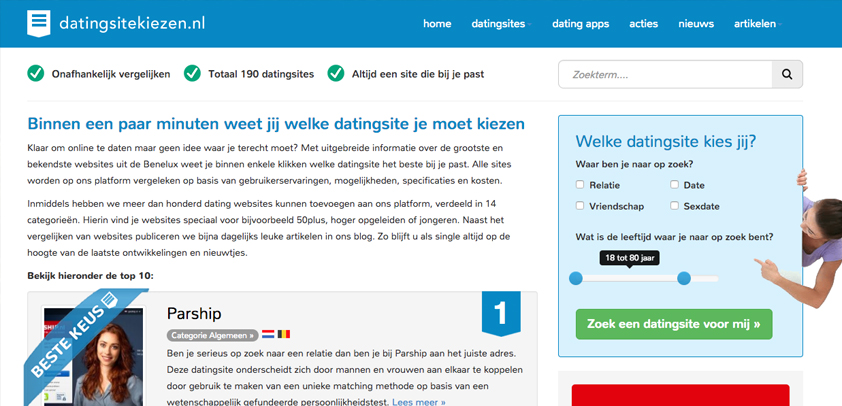The width and height of the screenshot is (842, 406).
Task: Click 'Totaal 190 datingsites' text
Action: (261, 74)
